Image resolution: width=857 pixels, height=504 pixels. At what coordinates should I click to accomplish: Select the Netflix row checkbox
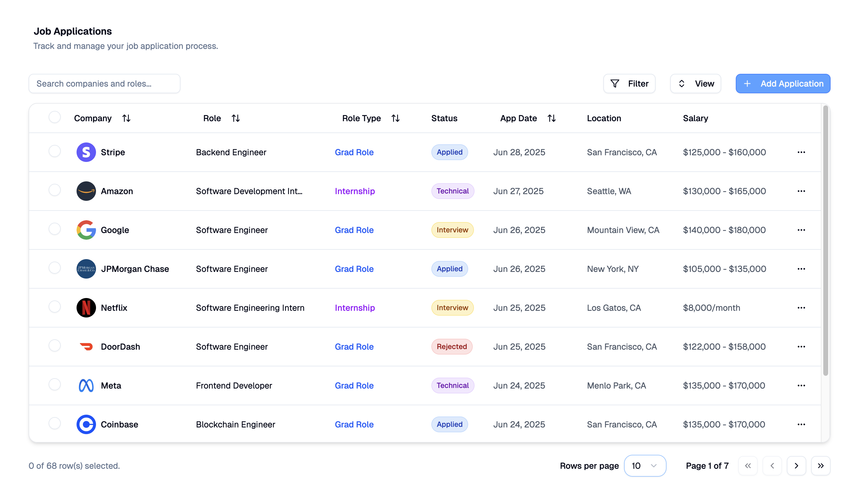click(x=54, y=307)
